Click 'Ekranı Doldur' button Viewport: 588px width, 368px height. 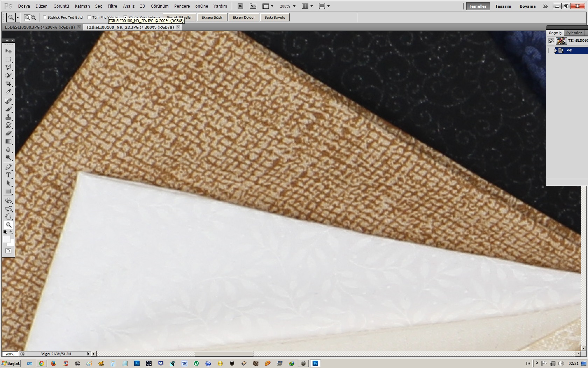244,17
